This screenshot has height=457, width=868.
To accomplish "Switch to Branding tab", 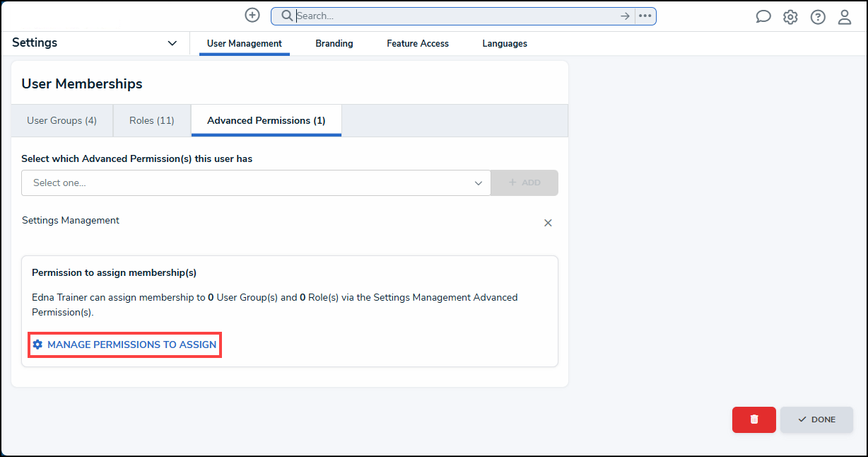I will (334, 44).
